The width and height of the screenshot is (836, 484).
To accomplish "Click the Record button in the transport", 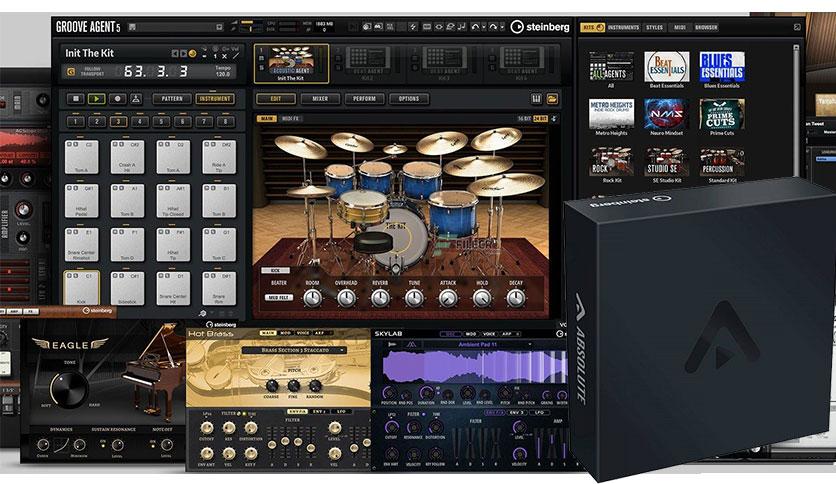I will coord(117,99).
